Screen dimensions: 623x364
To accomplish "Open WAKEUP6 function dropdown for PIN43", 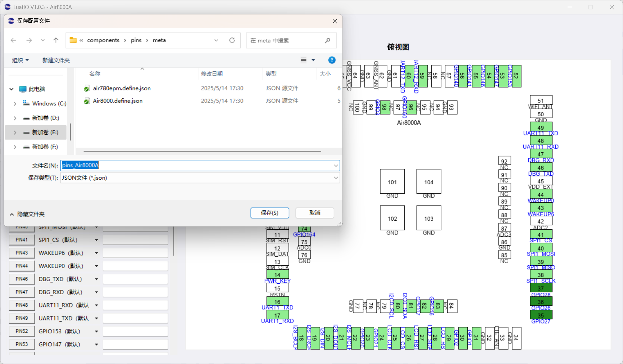I will click(x=97, y=253).
